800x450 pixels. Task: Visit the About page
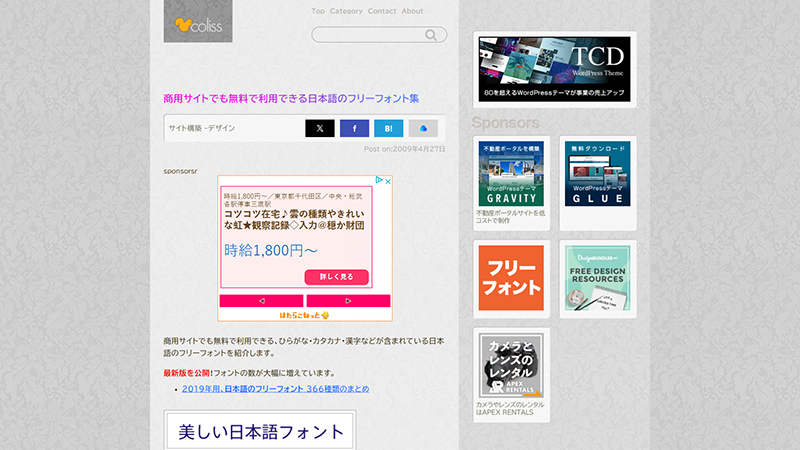(x=412, y=11)
